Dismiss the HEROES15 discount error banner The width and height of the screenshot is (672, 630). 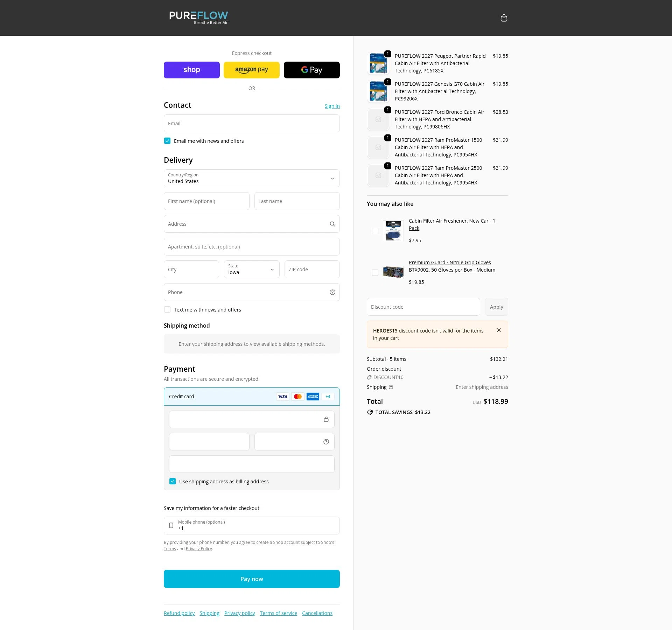pyautogui.click(x=499, y=330)
